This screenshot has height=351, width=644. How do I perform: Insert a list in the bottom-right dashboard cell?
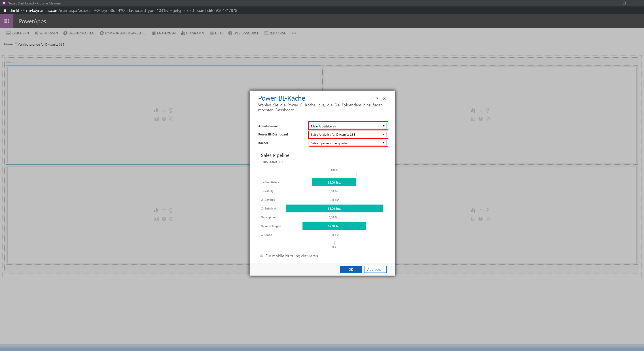tap(481, 211)
